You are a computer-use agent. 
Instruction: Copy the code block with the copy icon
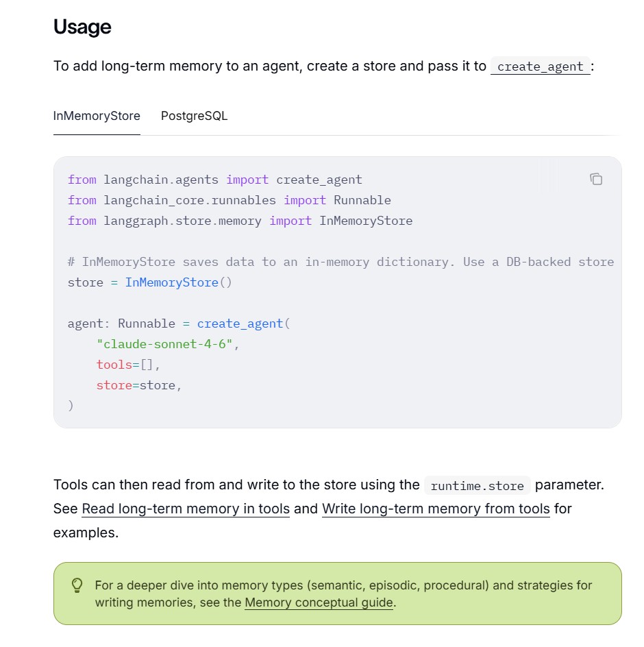[596, 179]
